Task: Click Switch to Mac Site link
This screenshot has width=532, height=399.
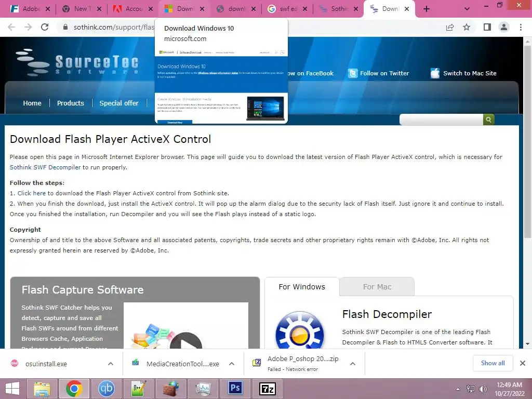Action: pyautogui.click(x=470, y=73)
